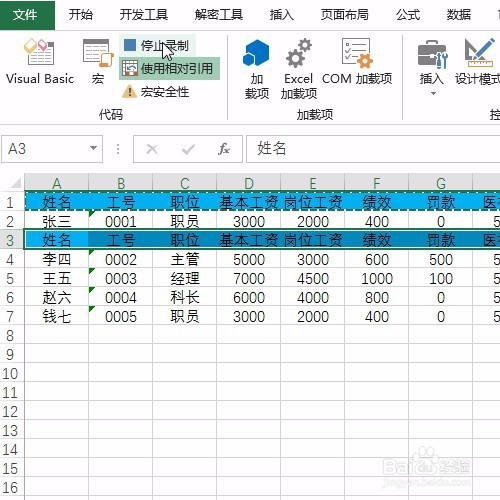Screen dimensions: 500x500
Task: Click error indicator triangle on cell B2
Action: [92, 213]
